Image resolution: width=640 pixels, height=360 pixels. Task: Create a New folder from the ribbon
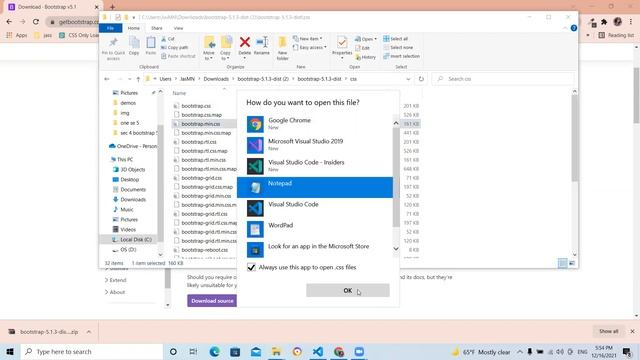pos(282,48)
